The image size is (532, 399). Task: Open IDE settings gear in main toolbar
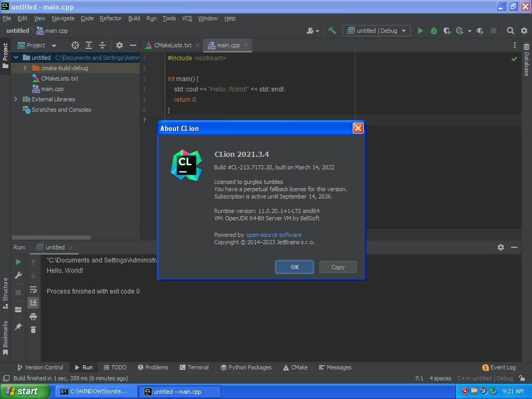524,31
